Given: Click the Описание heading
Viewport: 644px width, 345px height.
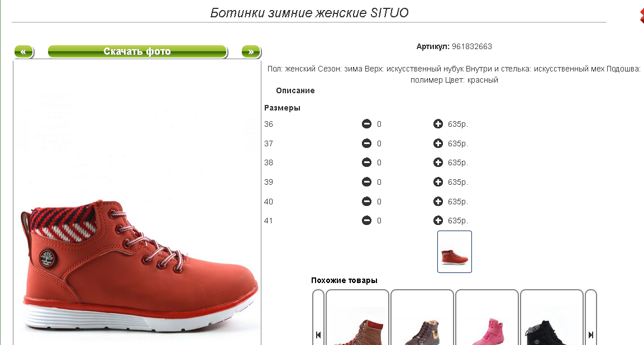Looking at the screenshot, I should pyautogui.click(x=295, y=90).
